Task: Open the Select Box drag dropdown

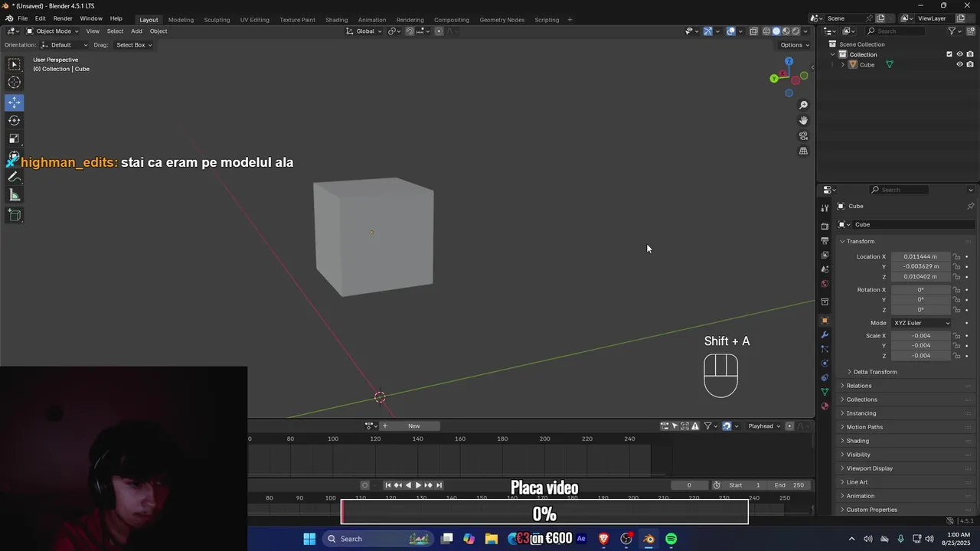Action: tap(133, 45)
